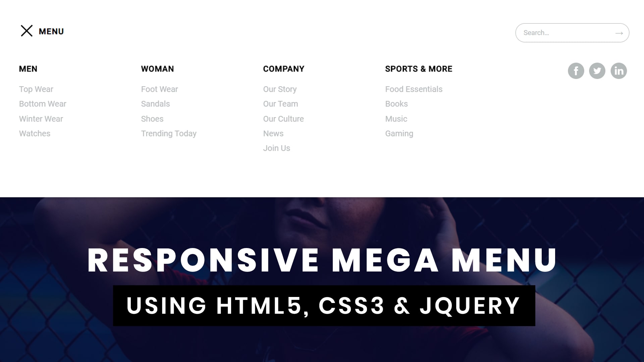Expand the SPORTS & MORE section
The width and height of the screenshot is (644, 362).
(x=418, y=68)
